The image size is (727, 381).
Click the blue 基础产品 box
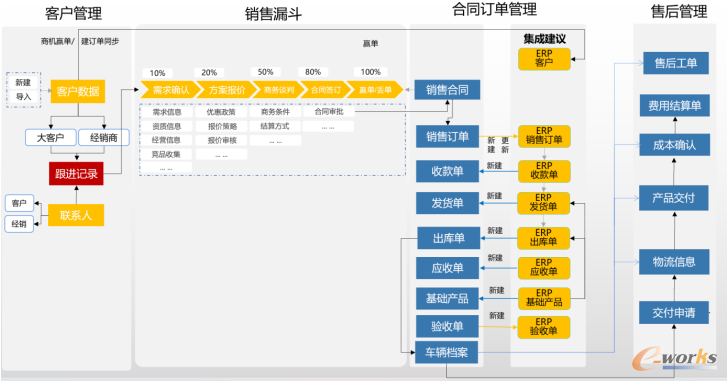(x=447, y=298)
